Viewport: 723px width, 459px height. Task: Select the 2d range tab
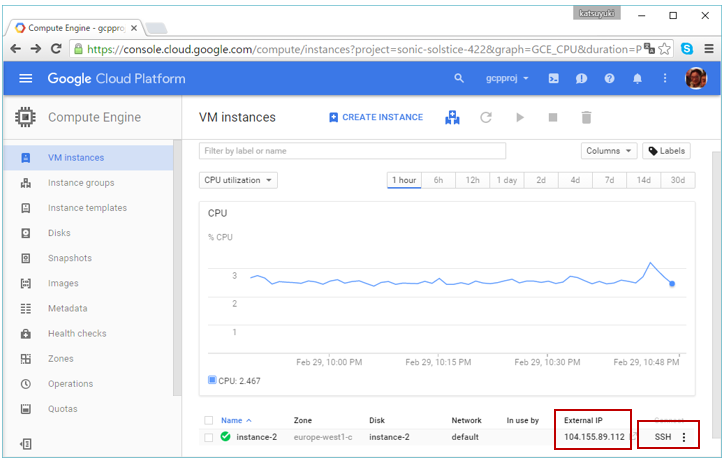(541, 180)
